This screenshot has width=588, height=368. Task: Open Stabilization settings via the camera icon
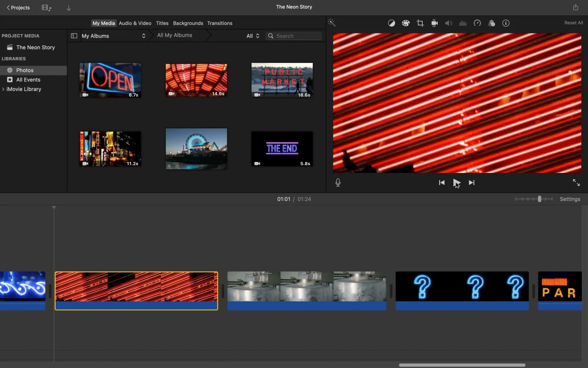[x=434, y=23]
